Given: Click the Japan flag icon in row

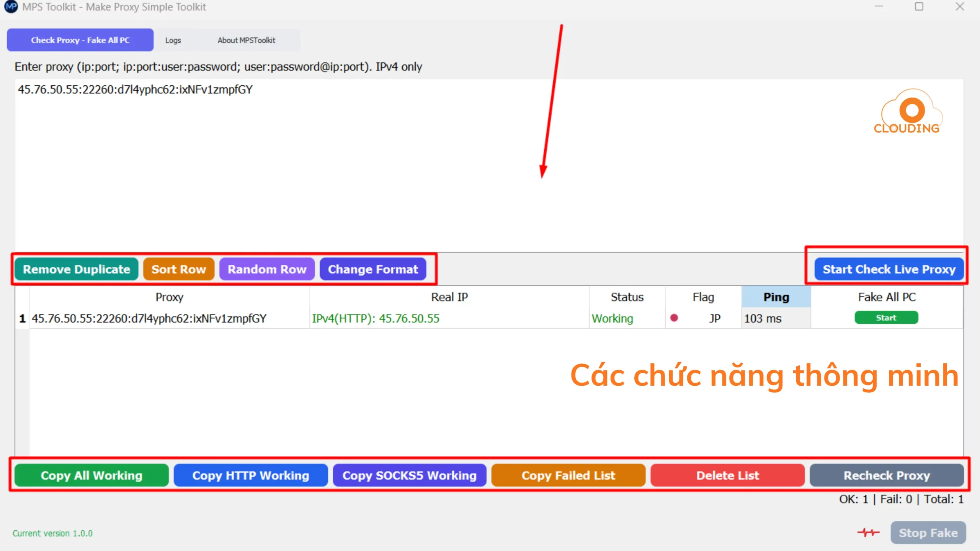Looking at the screenshot, I should coord(674,318).
